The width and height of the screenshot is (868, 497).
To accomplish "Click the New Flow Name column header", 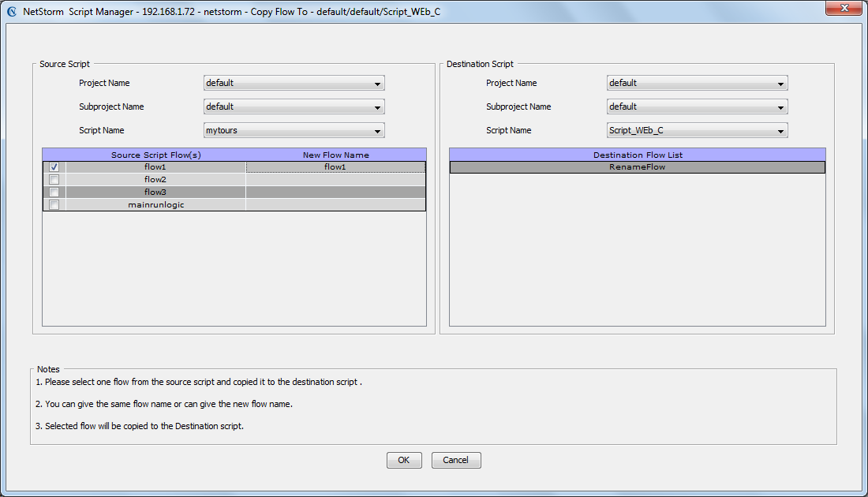I will [x=336, y=155].
